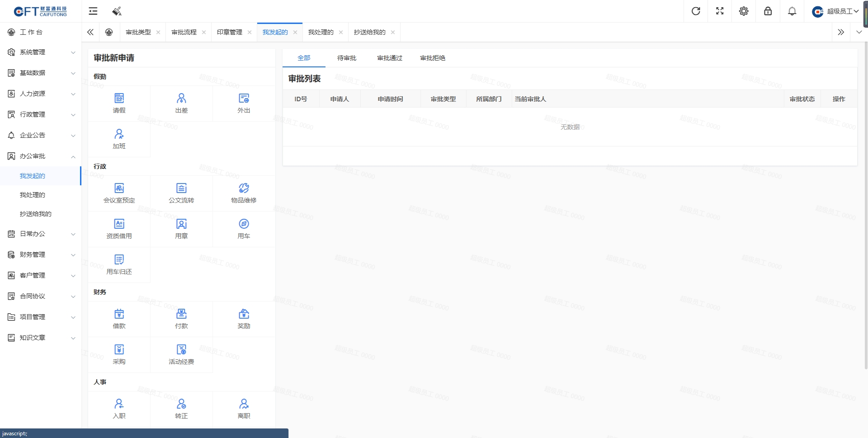Switch to the 审批流程 page tab

[184, 32]
